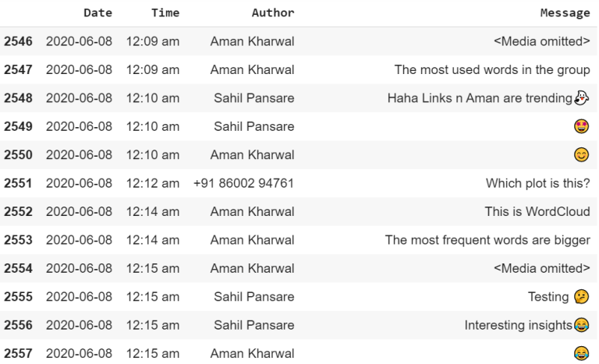Click the smiling emoji in row 2550
The image size is (599, 364).
coord(582,155)
